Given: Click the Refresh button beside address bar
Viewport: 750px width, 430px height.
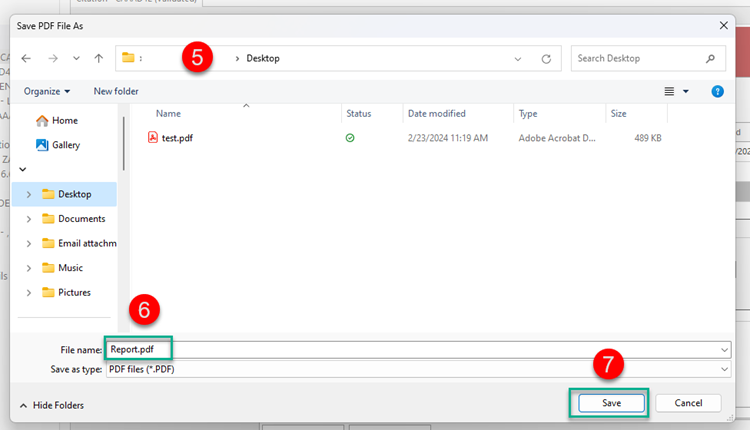Looking at the screenshot, I should point(546,58).
